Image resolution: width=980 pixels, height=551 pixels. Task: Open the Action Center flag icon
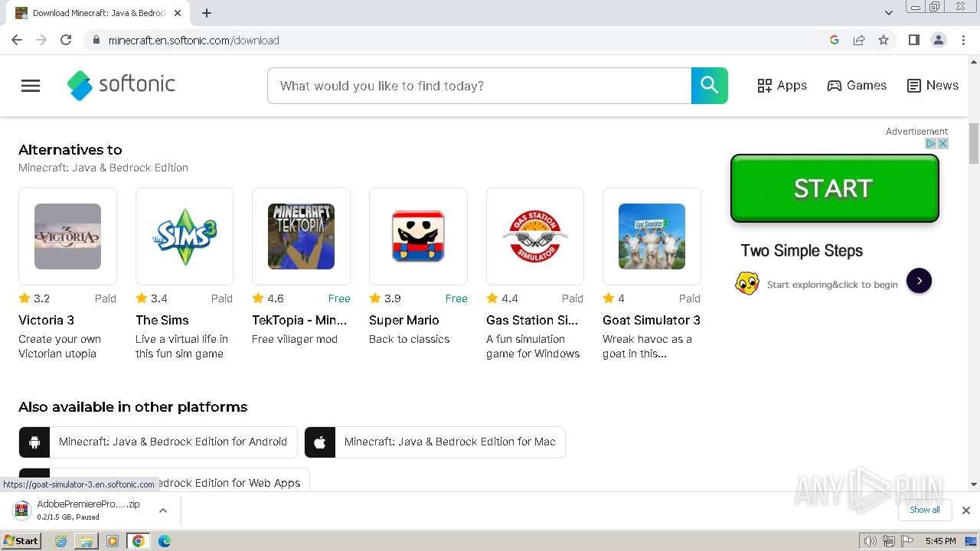coord(907,541)
